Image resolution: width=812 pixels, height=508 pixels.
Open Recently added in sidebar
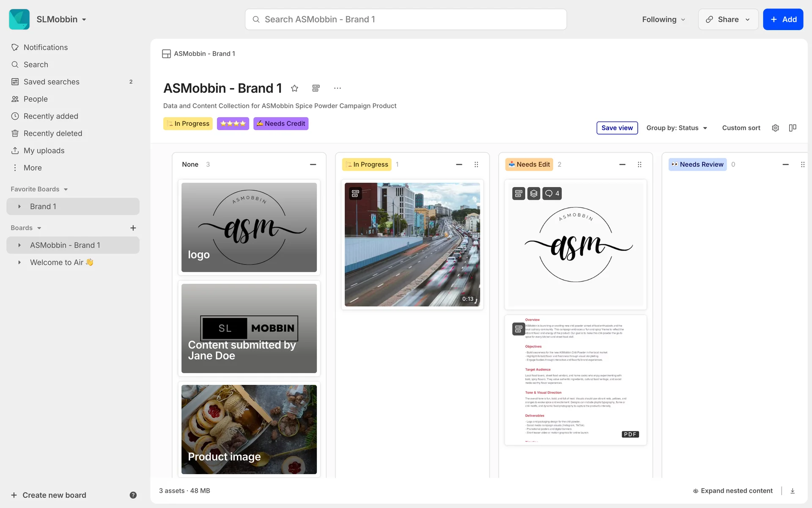[x=51, y=116]
